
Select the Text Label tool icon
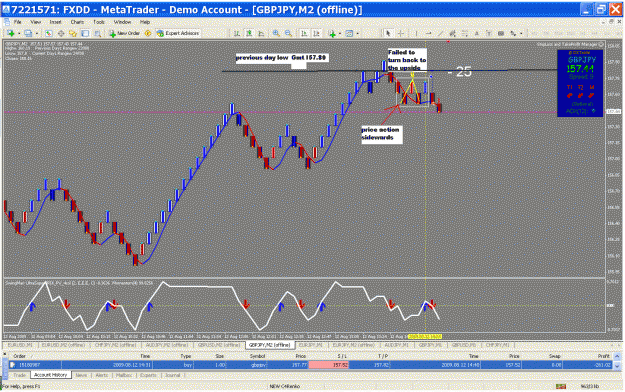click(489, 33)
